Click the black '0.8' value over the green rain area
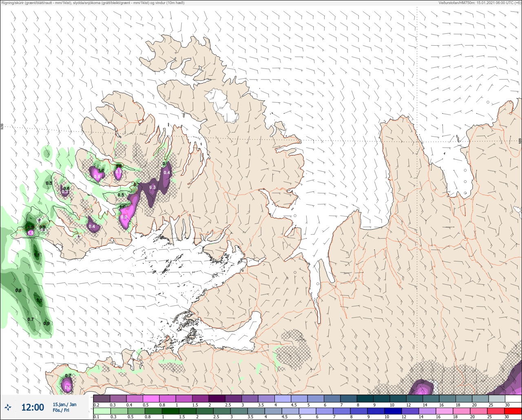Screen dimensions: 522x420 [x=18, y=290]
